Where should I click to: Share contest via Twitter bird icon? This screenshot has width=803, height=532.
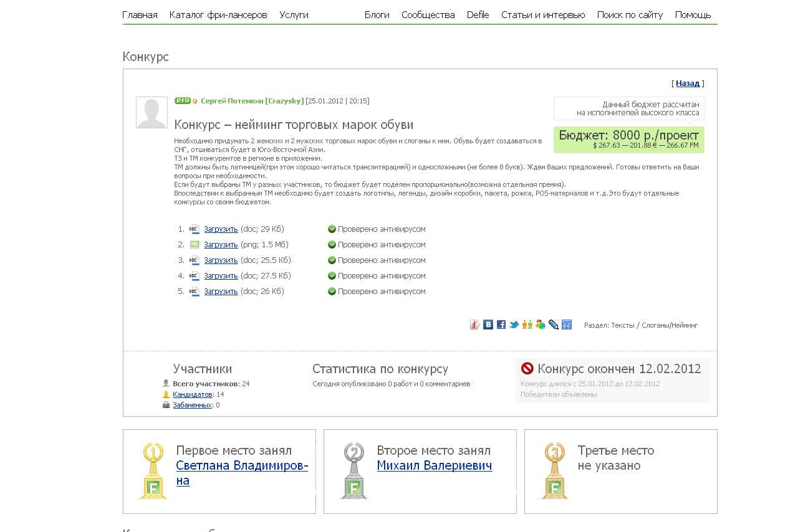(x=514, y=325)
